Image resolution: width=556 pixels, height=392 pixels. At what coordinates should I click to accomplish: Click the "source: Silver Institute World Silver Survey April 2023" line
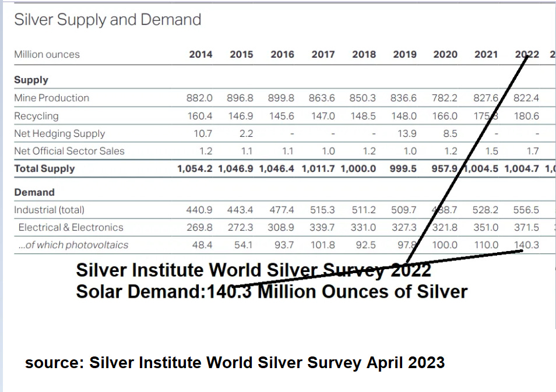click(235, 363)
